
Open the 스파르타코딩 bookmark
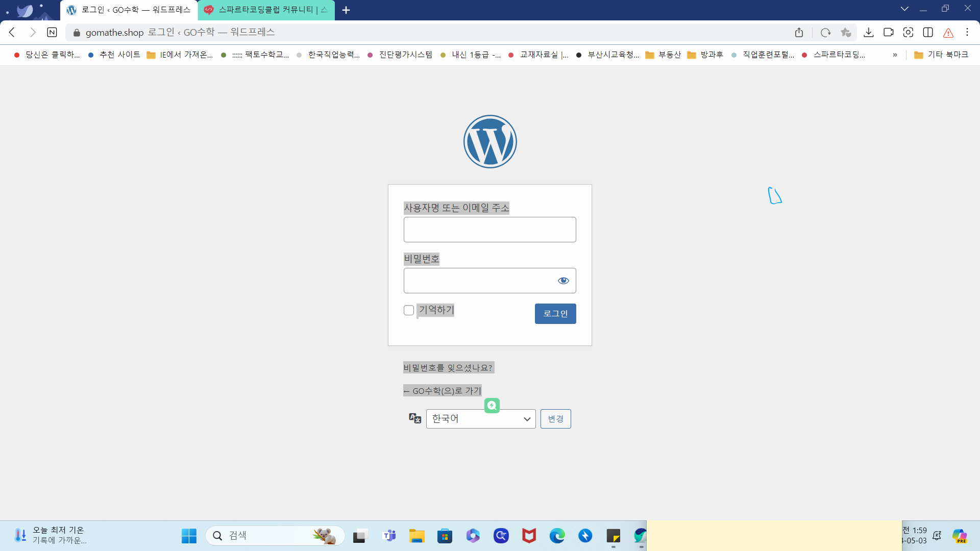coord(834,55)
